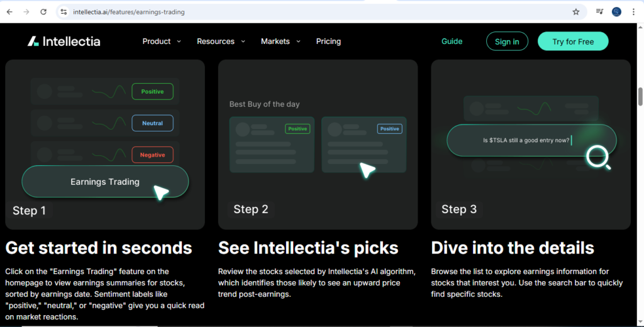Click the page vertical scrollbar thumb
Image resolution: width=644 pixels, height=327 pixels.
[640, 97]
